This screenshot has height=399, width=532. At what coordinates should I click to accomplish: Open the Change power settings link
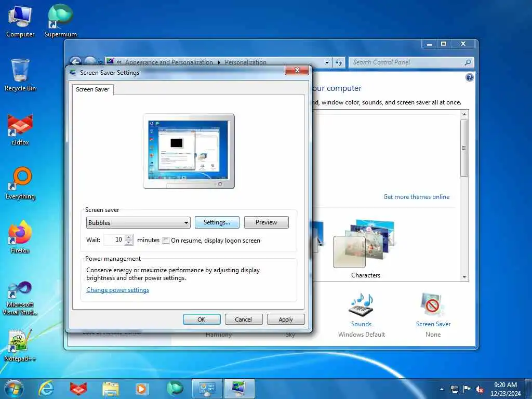tap(118, 290)
